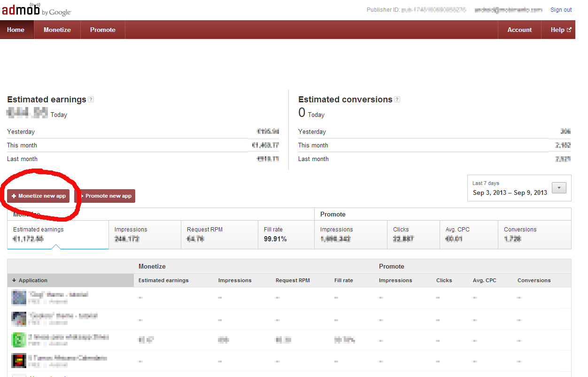Image resolution: width=588 pixels, height=377 pixels.
Task: Select the Conversions metric tab
Action: pos(534,235)
